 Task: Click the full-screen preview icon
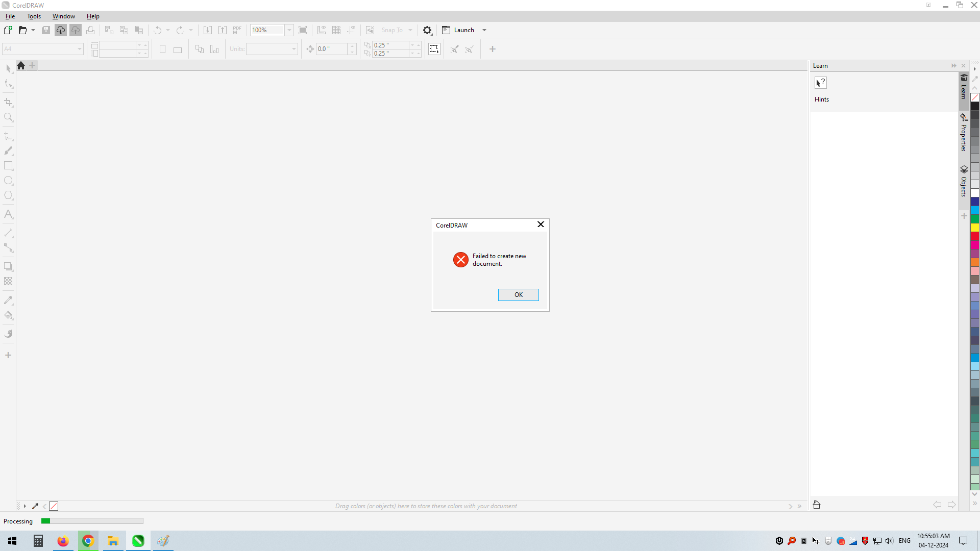[x=303, y=30]
